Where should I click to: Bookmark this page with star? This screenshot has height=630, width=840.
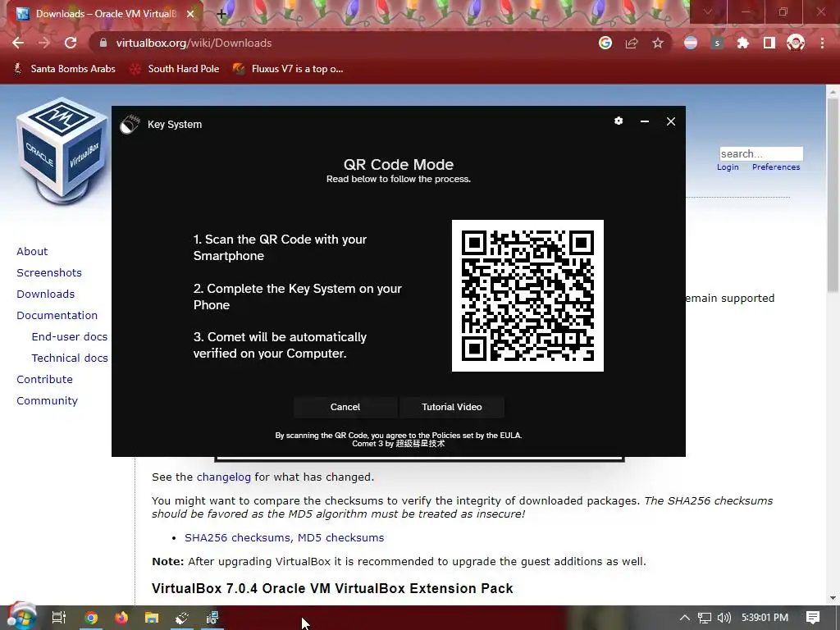click(x=658, y=43)
